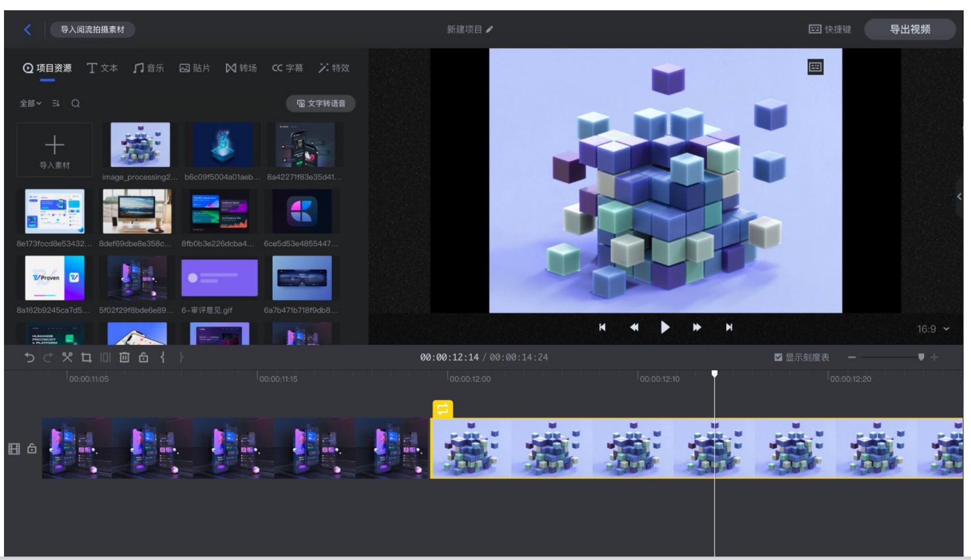Click the 导出视频 export button

point(910,29)
